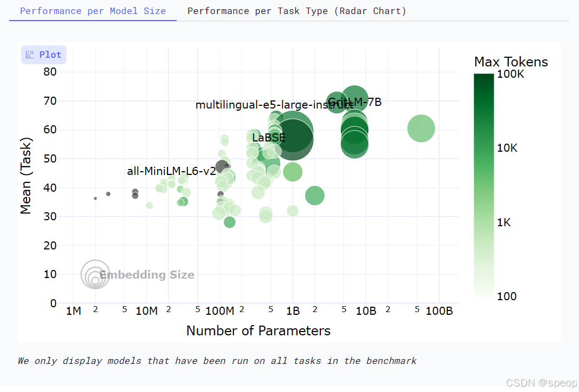579x392 pixels.
Task: Click the 1K colorbar tick label
Action: click(504, 222)
